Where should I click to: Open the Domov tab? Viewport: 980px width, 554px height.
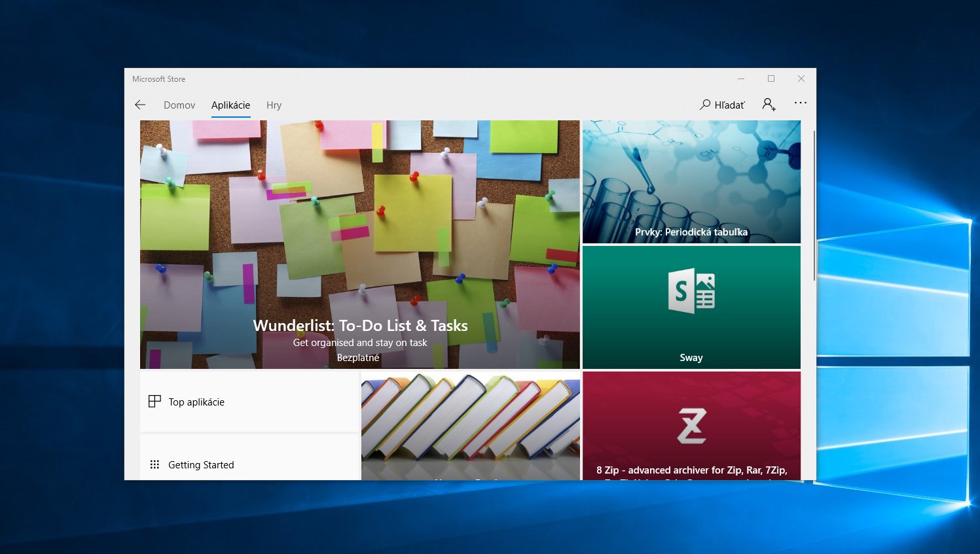point(179,105)
